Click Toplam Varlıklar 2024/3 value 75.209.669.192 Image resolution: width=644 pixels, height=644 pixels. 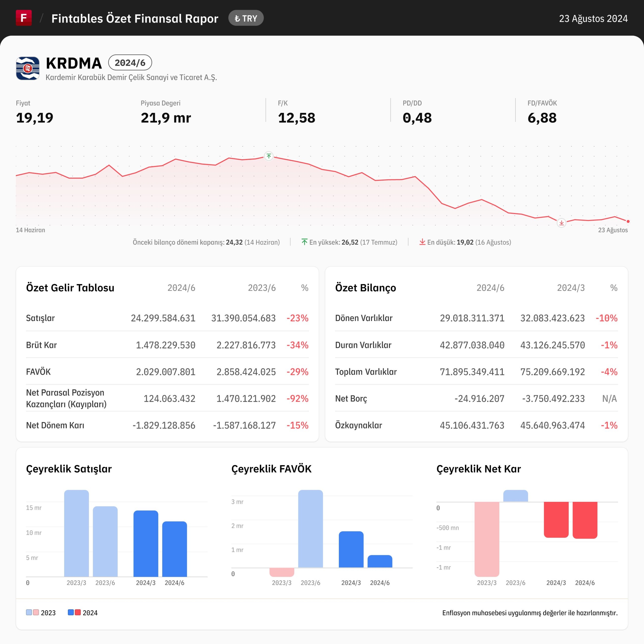point(553,372)
